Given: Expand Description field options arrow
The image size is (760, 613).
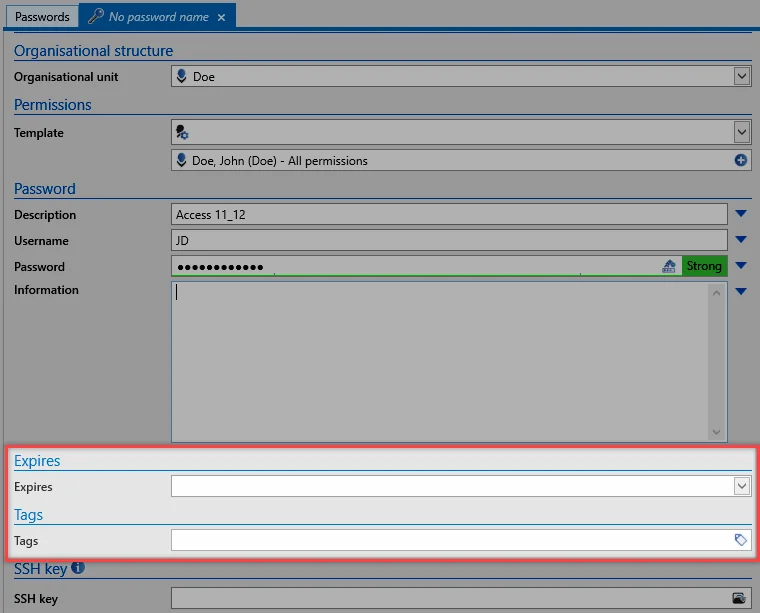Looking at the screenshot, I should (x=741, y=213).
